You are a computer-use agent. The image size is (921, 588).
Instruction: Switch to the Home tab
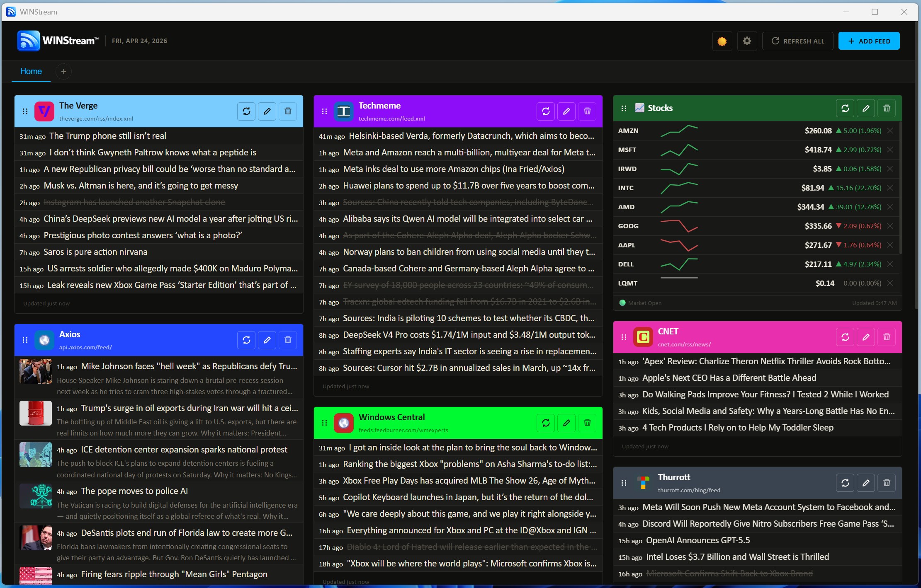coord(31,71)
